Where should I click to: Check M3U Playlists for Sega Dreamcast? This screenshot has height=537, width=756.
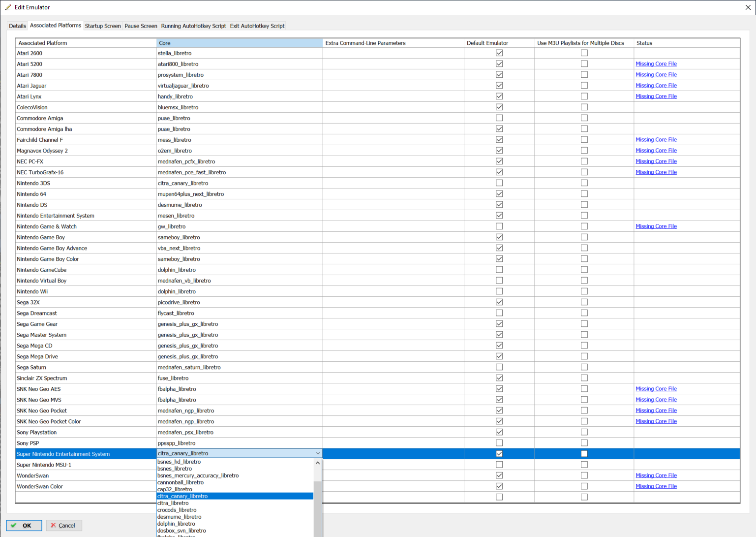584,313
